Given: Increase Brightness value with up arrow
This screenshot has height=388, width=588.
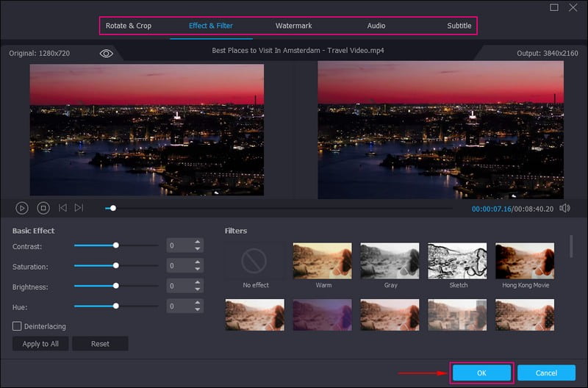Looking at the screenshot, I should point(197,282).
